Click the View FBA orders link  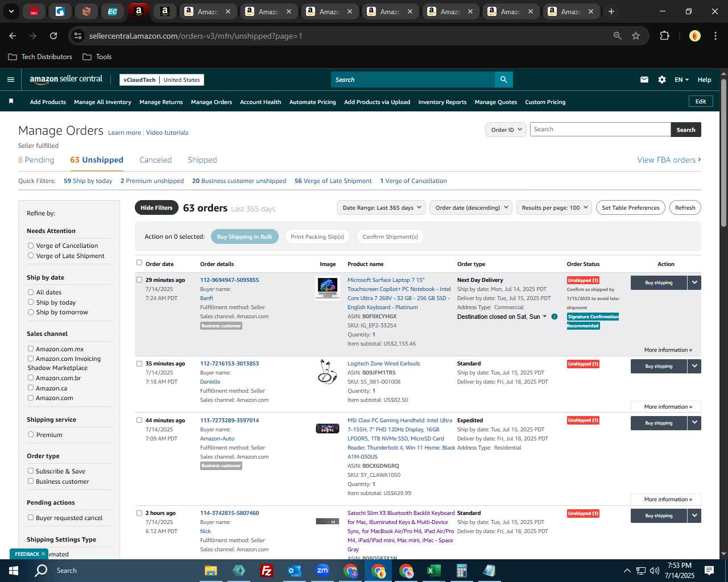pos(669,160)
